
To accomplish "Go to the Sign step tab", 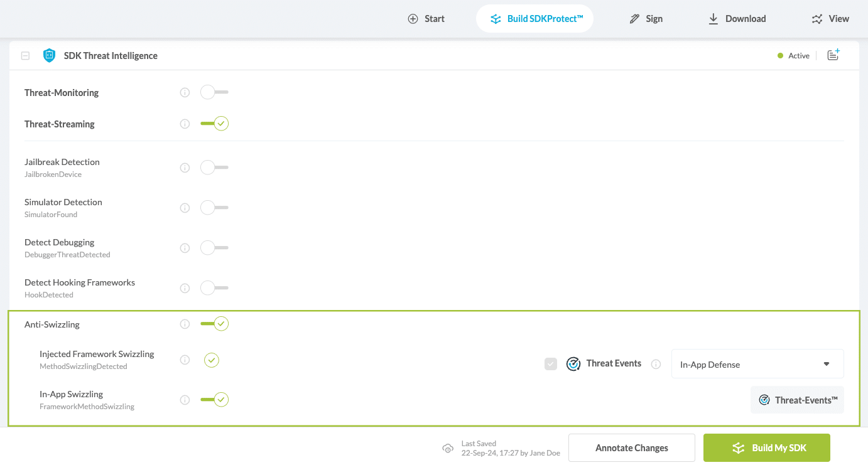I will [646, 19].
